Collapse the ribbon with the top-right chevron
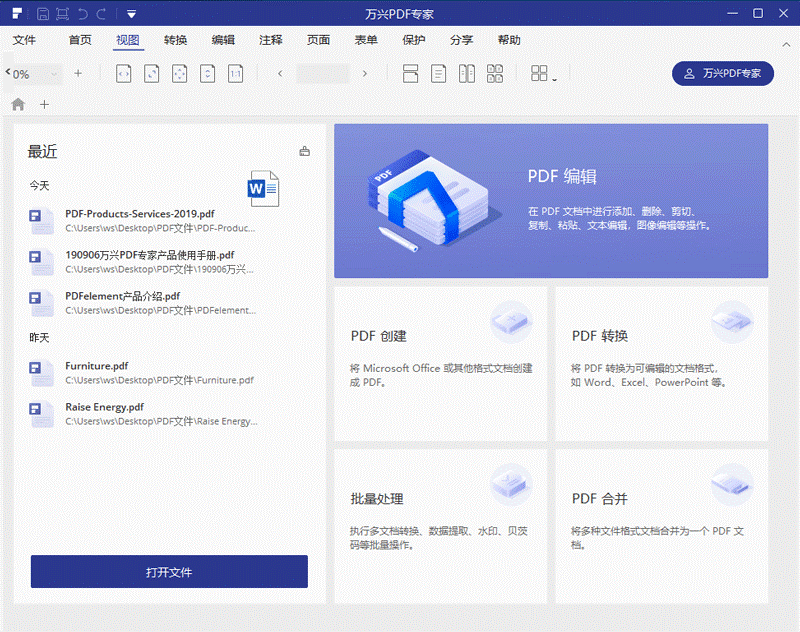This screenshot has height=632, width=800. 786,45
